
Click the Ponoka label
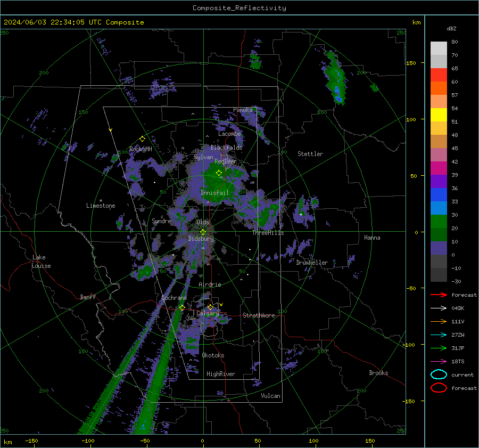[x=243, y=110]
